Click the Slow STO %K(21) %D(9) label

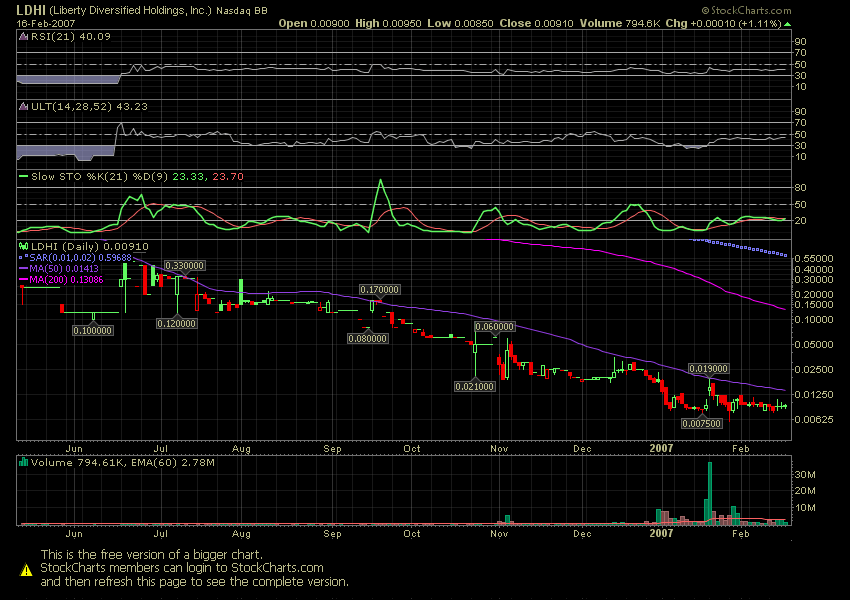[x=100, y=177]
